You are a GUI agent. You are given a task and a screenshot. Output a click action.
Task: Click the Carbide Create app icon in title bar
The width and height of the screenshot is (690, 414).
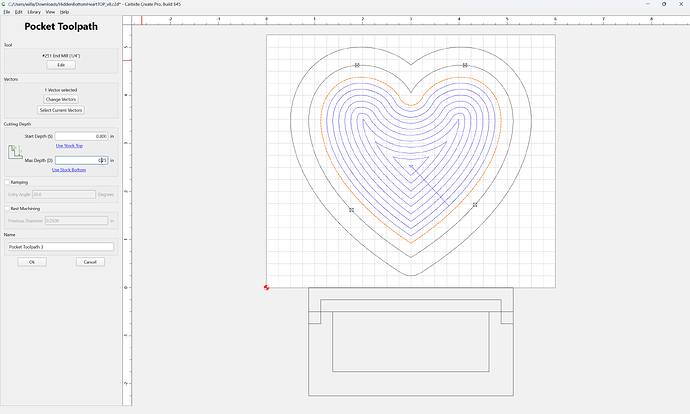[x=4, y=4]
